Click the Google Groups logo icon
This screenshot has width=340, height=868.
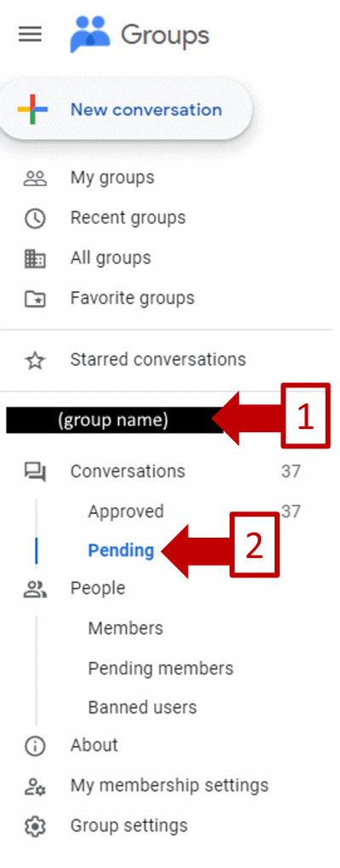coord(89,34)
